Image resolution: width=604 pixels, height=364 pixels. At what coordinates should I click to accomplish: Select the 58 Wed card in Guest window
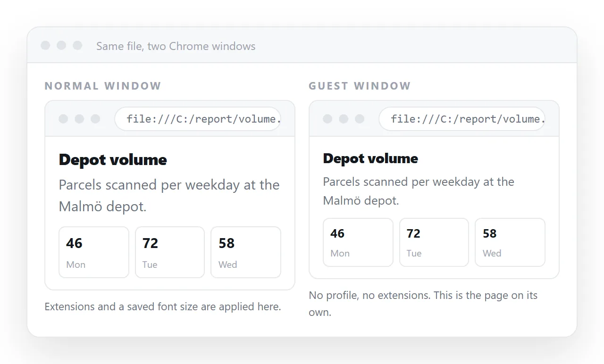point(510,242)
